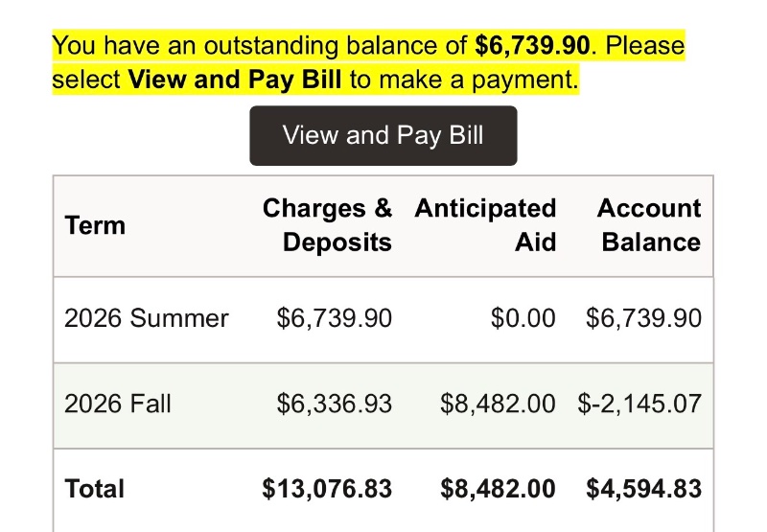
Task: Click the 2026 Fall balance $-2,145.07
Action: pos(639,404)
